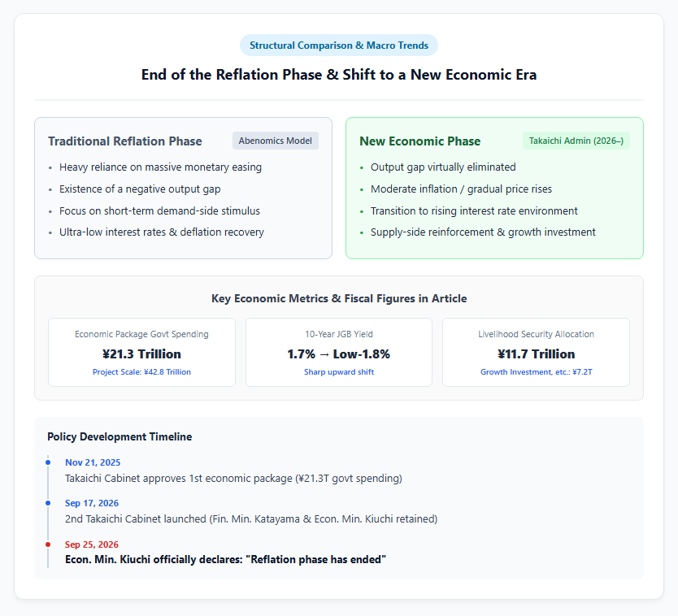Click "Econ. Min. Kiuchi officially declares" entry
The width and height of the screenshot is (678, 616).
tap(225, 559)
